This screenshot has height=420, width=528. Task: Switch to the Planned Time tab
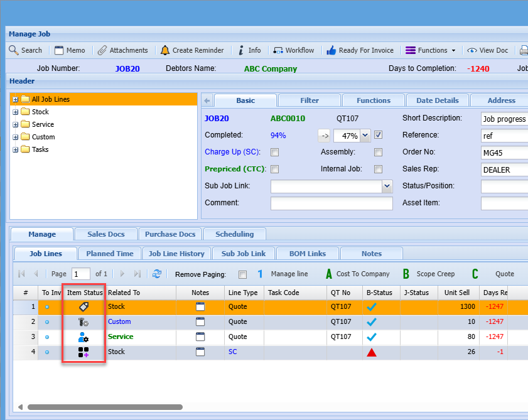coord(110,254)
